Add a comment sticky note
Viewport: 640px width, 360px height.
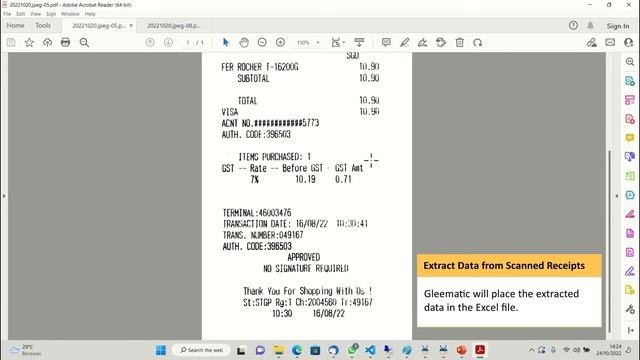tap(386, 42)
